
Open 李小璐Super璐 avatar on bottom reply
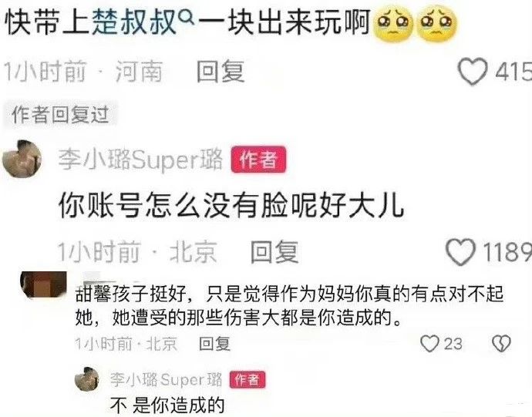(x=87, y=378)
